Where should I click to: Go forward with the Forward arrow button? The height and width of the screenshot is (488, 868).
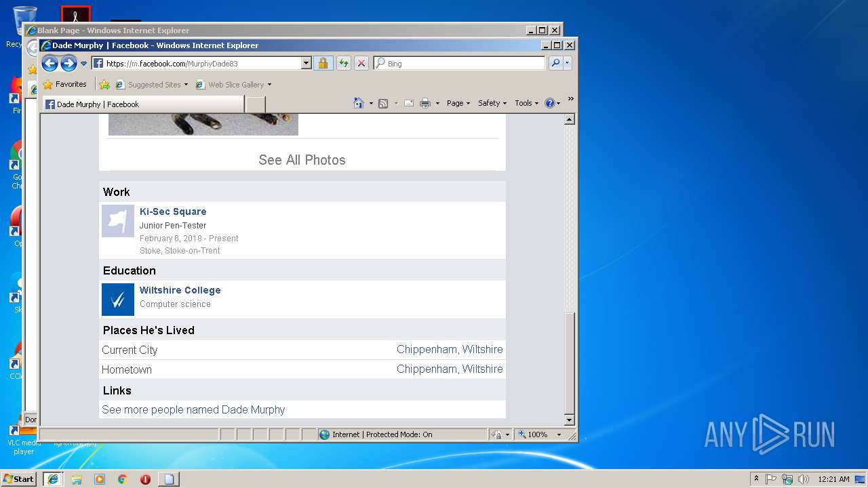68,64
